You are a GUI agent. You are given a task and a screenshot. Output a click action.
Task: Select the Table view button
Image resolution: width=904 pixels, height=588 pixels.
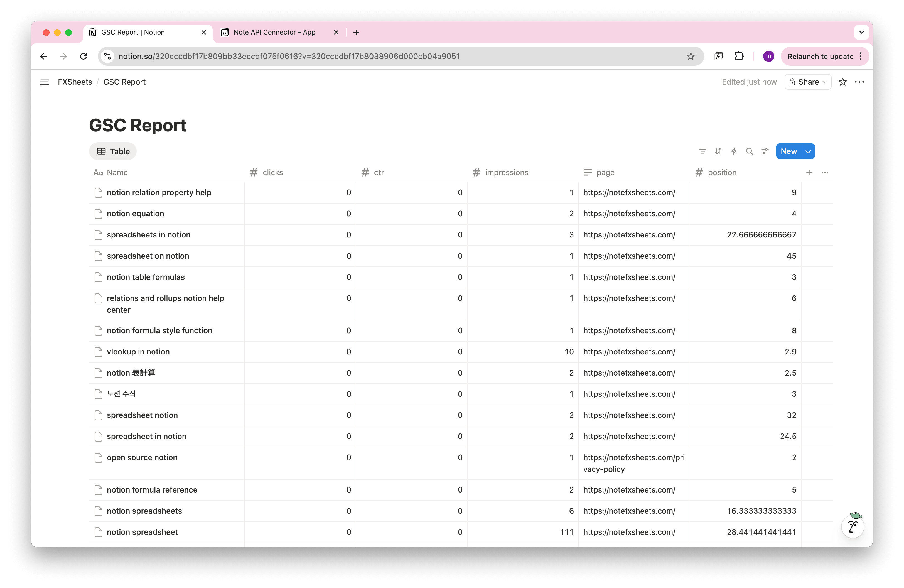click(x=112, y=151)
